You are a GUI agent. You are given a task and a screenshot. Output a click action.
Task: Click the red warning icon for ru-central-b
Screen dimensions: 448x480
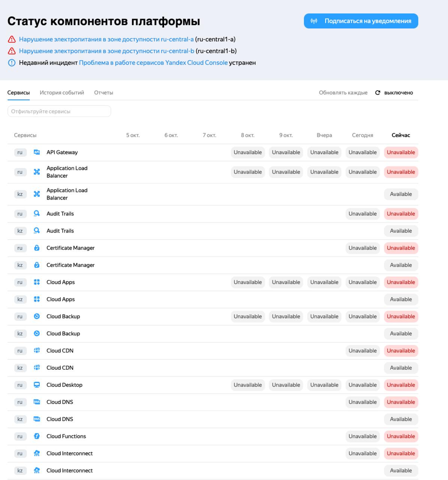coord(12,51)
